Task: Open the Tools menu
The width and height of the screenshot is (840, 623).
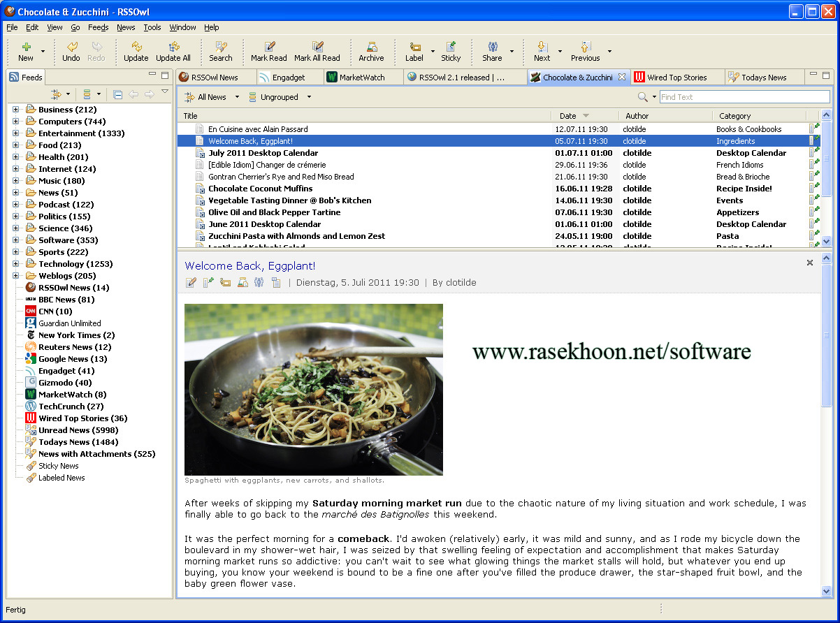Action: pyautogui.click(x=152, y=27)
